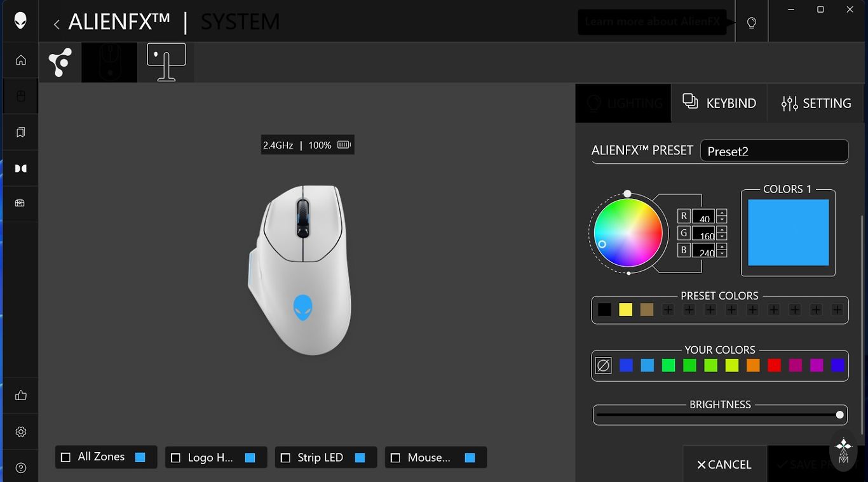Select the mouse device sidebar icon
Image resolution: width=868 pixels, height=482 pixels.
tap(21, 96)
